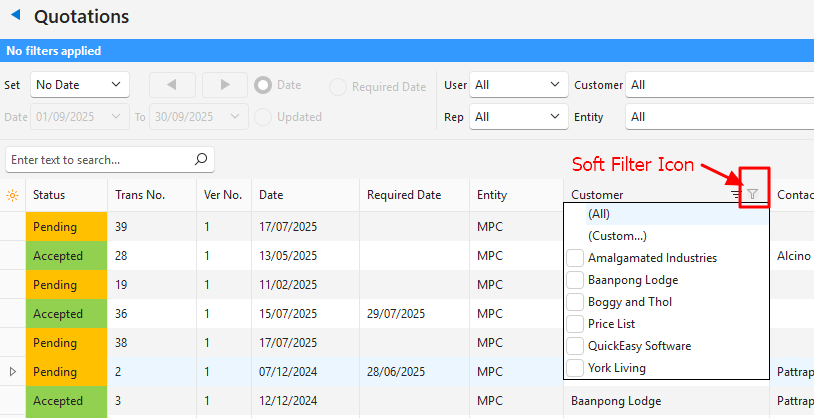Viewport: 814px width, 418px height.
Task: Click the Enter text to search field
Action: pyautogui.click(x=98, y=159)
